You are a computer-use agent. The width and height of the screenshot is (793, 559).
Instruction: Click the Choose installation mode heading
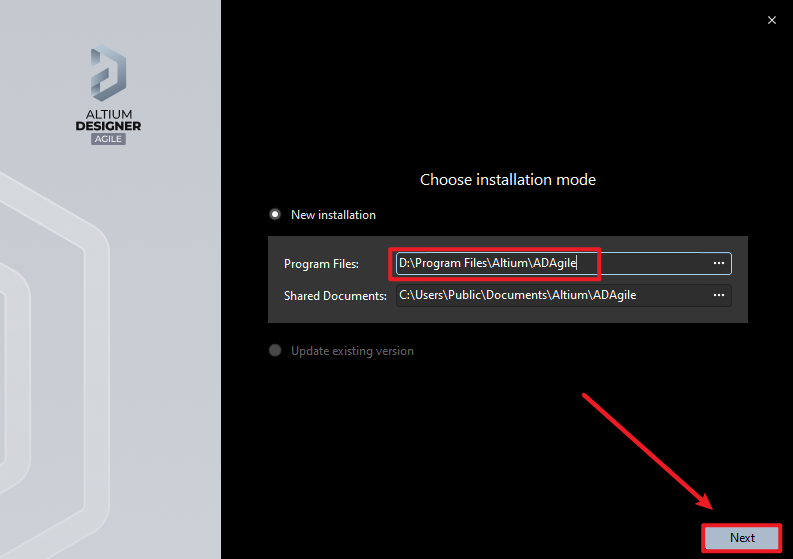click(507, 180)
